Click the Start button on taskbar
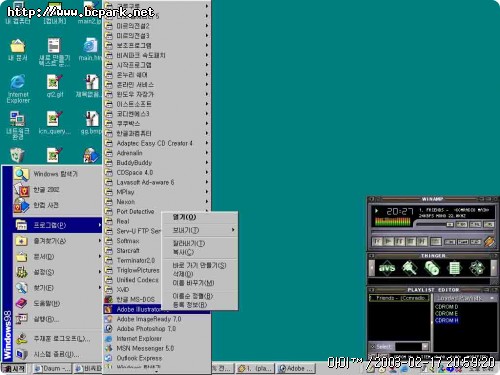500x375 pixels. pyautogui.click(x=14, y=368)
